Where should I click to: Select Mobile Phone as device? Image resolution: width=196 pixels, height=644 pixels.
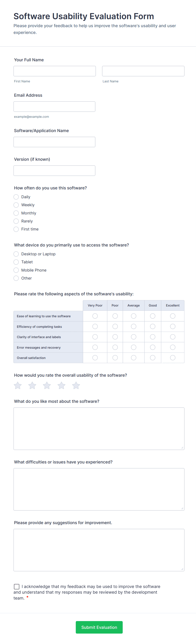pos(16,270)
